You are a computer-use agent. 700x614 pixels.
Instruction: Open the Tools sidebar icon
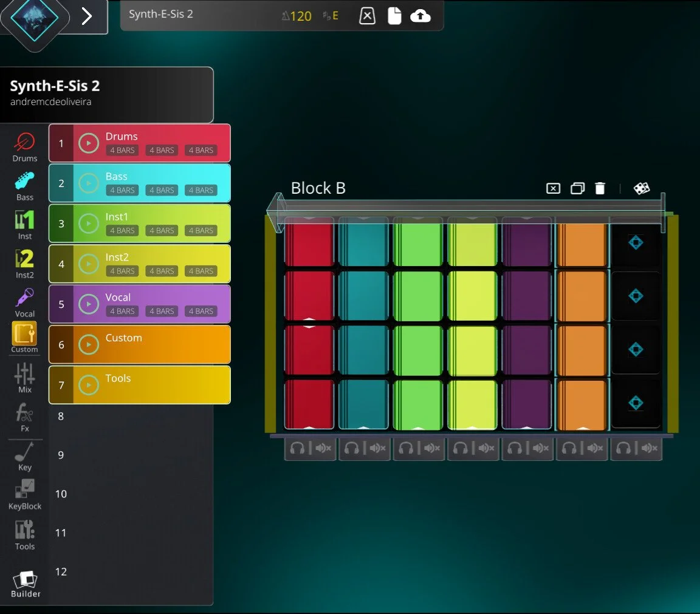tap(24, 534)
